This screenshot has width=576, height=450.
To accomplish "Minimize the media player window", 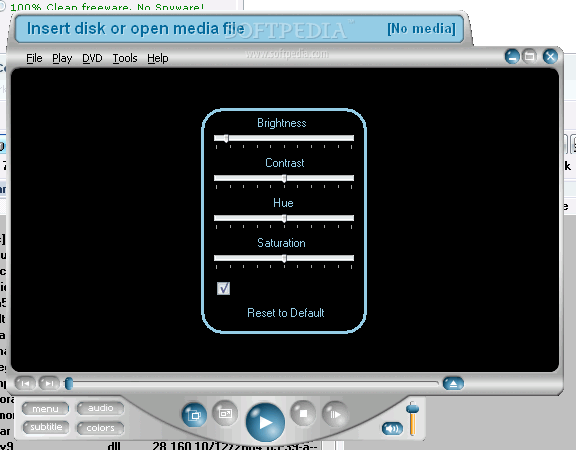I will click(512, 57).
